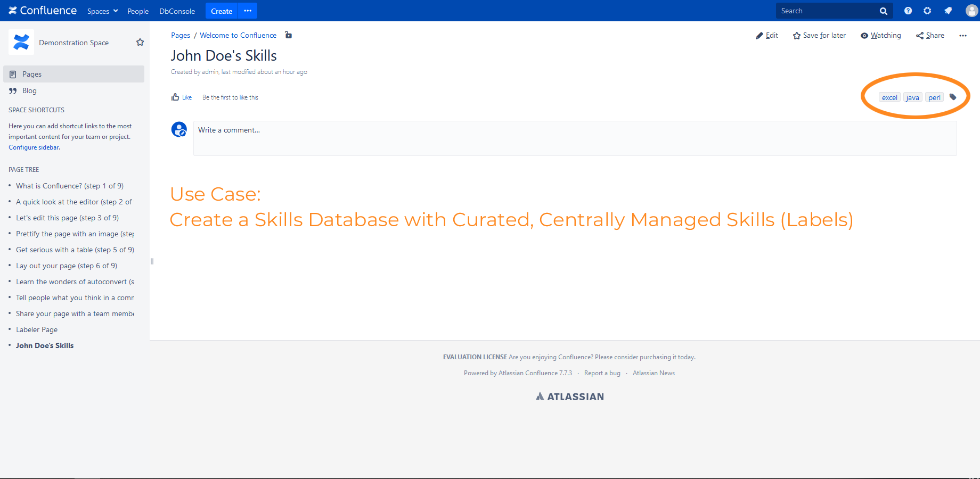
Task: Toggle the Watching eye button
Action: coord(881,35)
